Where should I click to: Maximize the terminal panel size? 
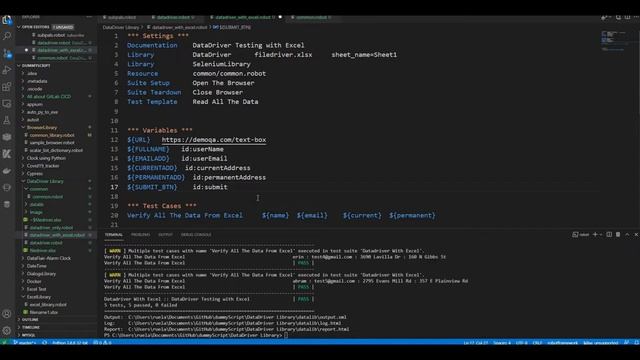[627, 234]
